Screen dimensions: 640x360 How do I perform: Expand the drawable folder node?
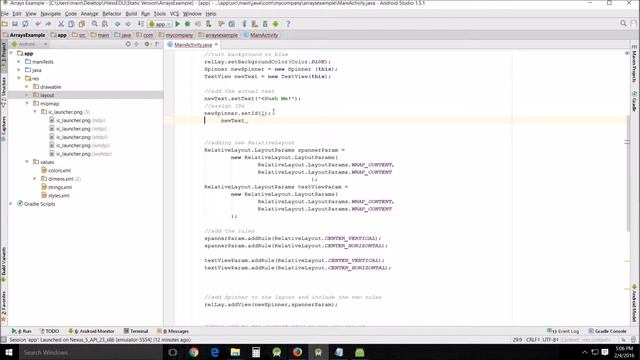click(x=27, y=87)
